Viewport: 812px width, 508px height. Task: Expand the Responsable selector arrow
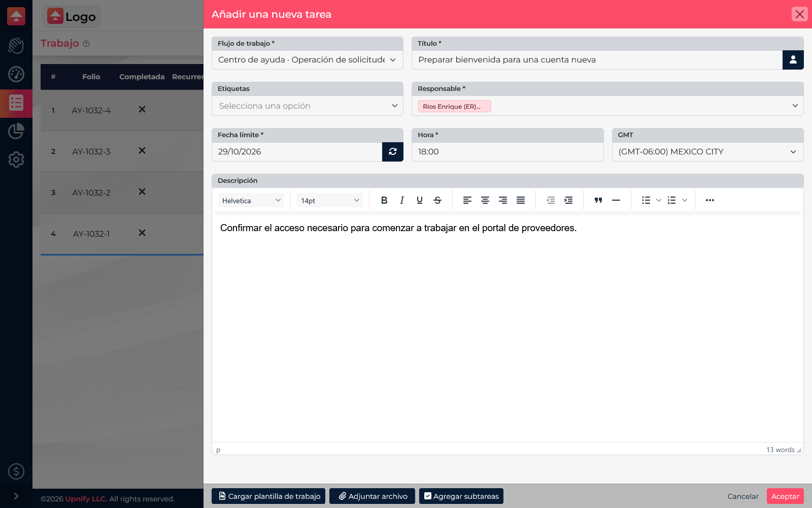[795, 106]
